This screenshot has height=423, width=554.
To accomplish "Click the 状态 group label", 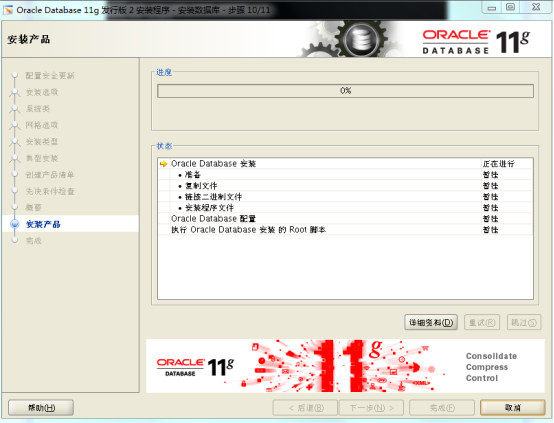I will (x=164, y=146).
